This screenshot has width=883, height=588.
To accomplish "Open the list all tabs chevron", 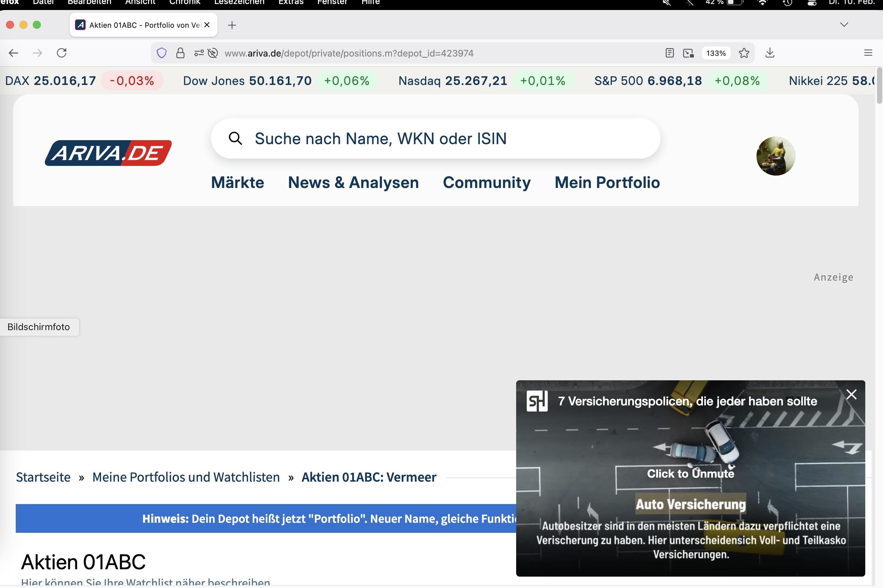I will [844, 25].
